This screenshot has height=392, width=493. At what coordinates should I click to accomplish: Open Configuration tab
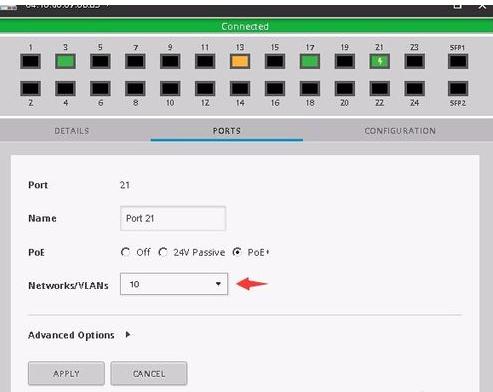tap(400, 131)
